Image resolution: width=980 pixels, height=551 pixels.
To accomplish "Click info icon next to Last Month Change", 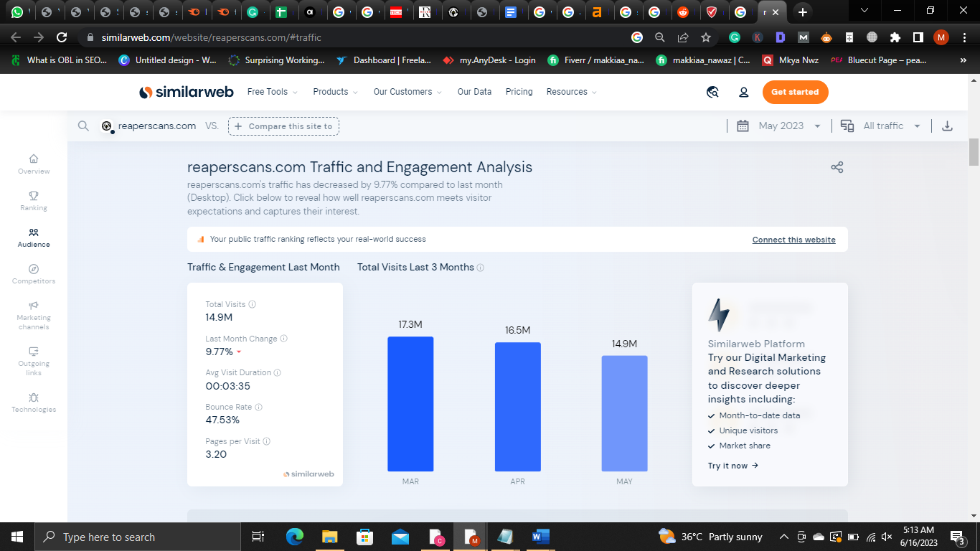I will click(283, 339).
